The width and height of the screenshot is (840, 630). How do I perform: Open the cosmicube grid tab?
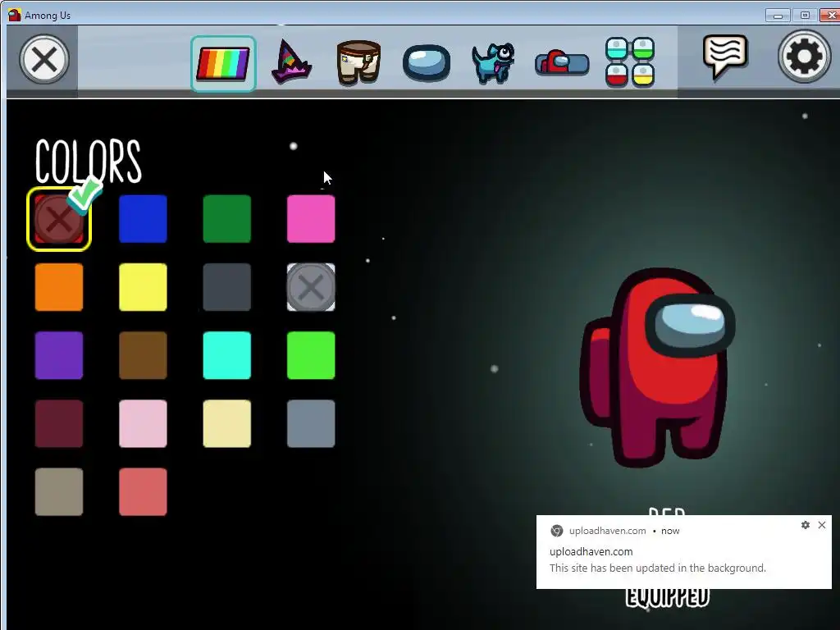coord(630,62)
